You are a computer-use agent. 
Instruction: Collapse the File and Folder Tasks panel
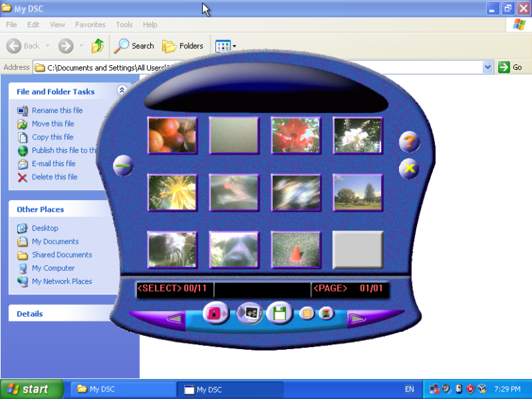tap(121, 90)
